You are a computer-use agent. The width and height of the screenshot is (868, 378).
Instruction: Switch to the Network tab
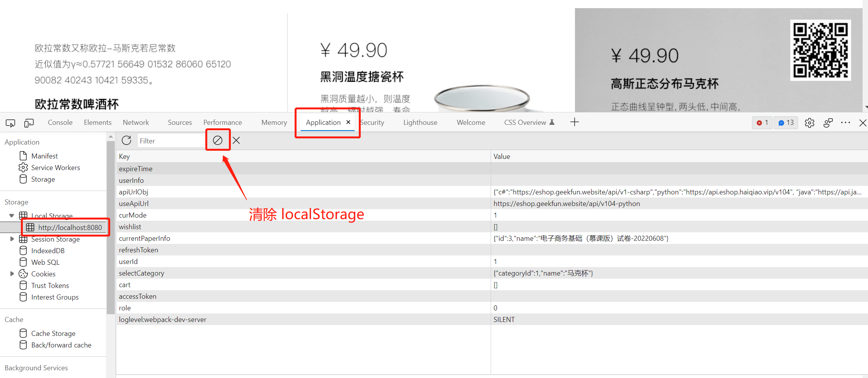coord(136,123)
